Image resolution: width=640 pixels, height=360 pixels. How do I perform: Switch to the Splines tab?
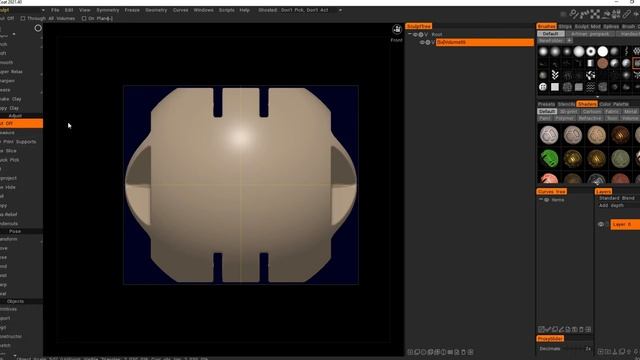click(x=611, y=27)
